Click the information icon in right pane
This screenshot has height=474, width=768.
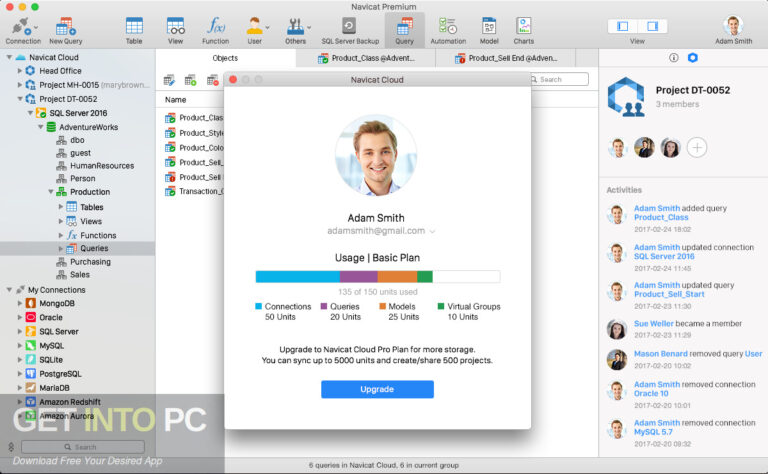(x=673, y=58)
